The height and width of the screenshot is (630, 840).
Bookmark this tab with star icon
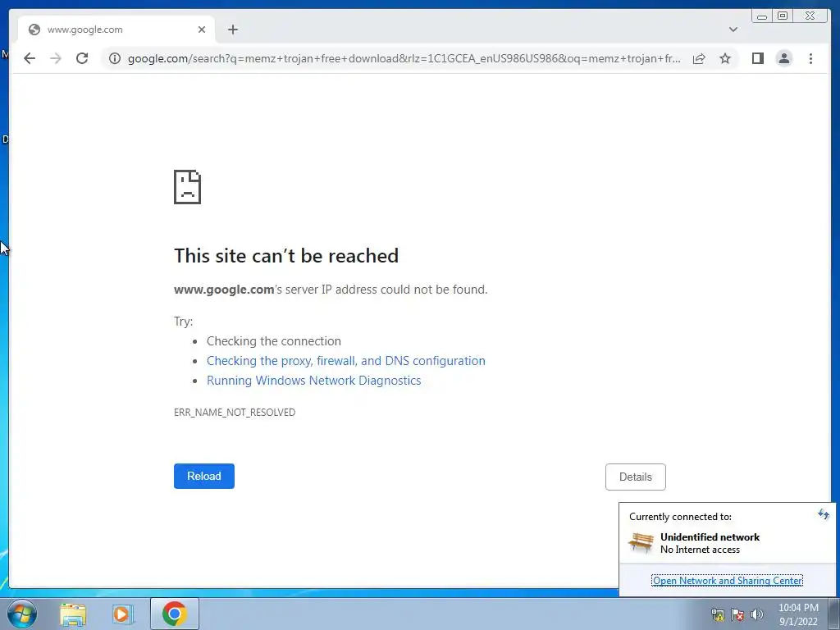tap(725, 58)
